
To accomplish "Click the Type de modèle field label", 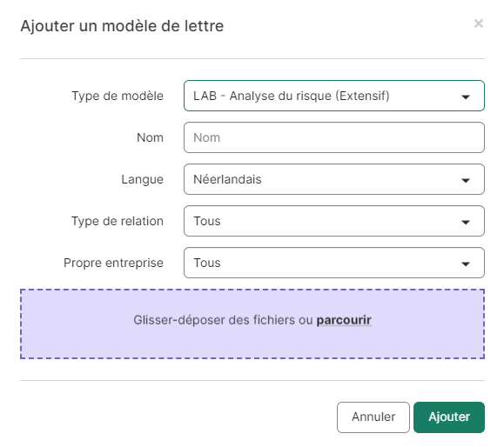I will tap(118, 96).
